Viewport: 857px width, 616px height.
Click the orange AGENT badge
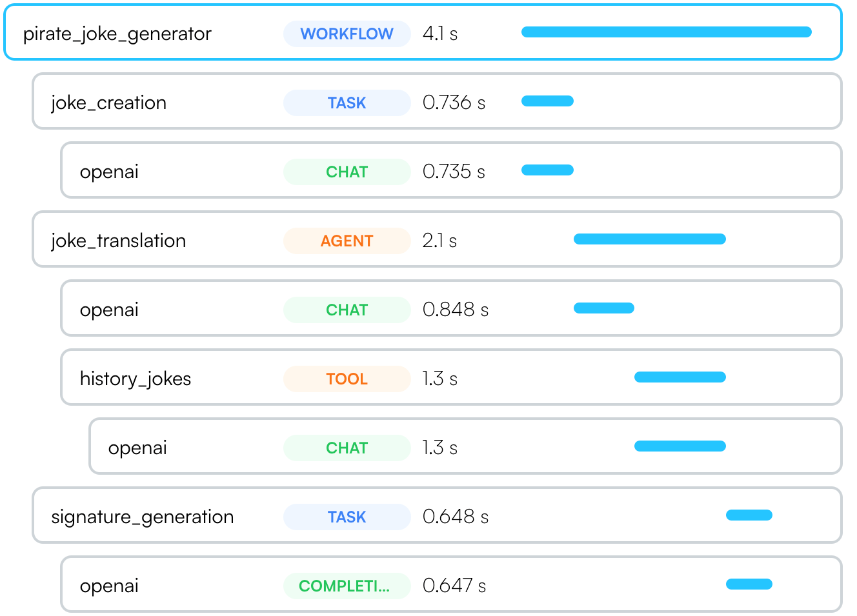[x=347, y=241]
